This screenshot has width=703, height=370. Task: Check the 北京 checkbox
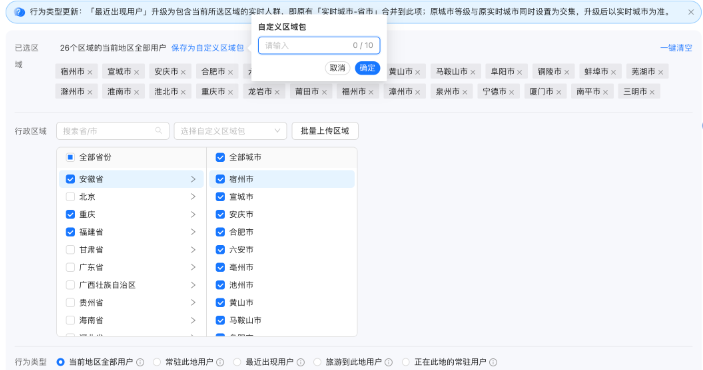point(70,196)
